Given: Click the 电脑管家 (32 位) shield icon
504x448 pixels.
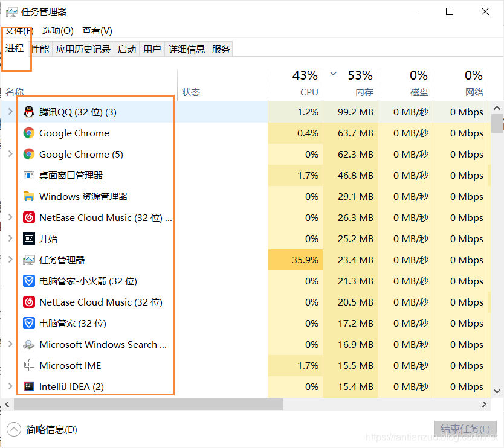Looking at the screenshot, I should [x=29, y=323].
